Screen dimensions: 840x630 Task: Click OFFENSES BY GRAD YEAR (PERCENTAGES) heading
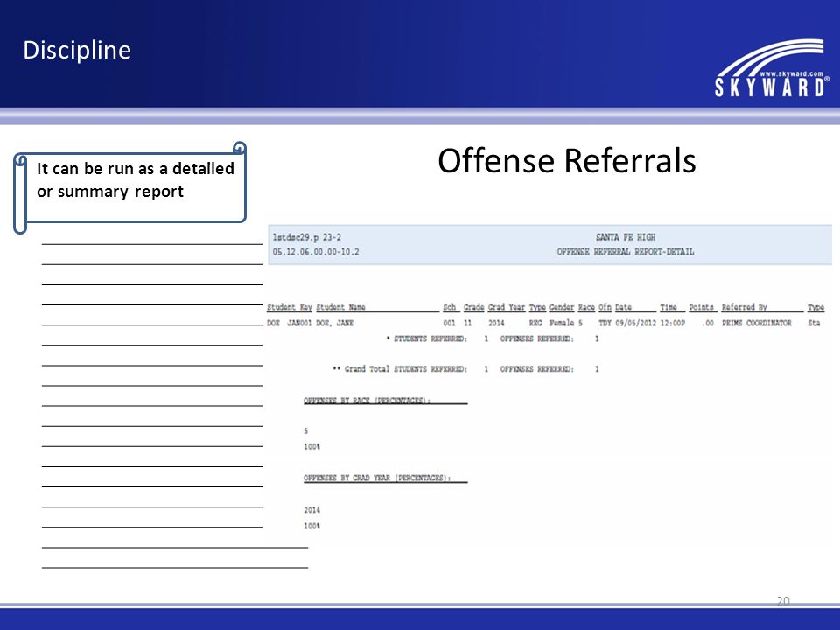pos(377,478)
